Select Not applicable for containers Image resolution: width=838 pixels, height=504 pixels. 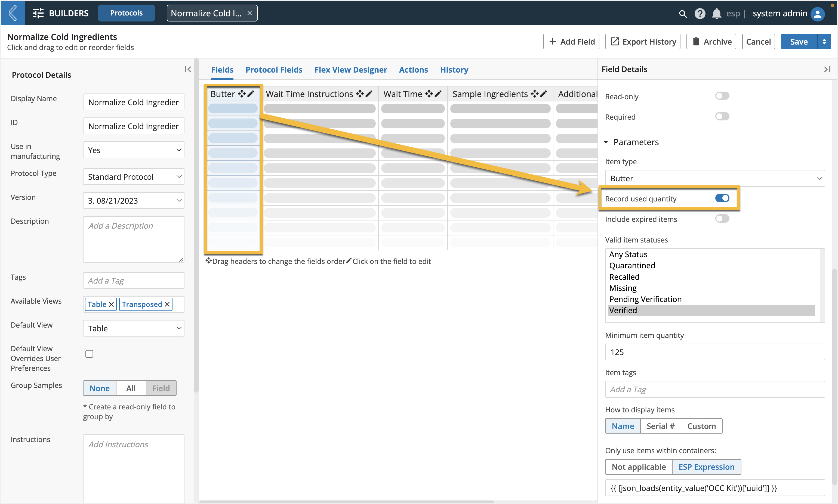tap(639, 467)
